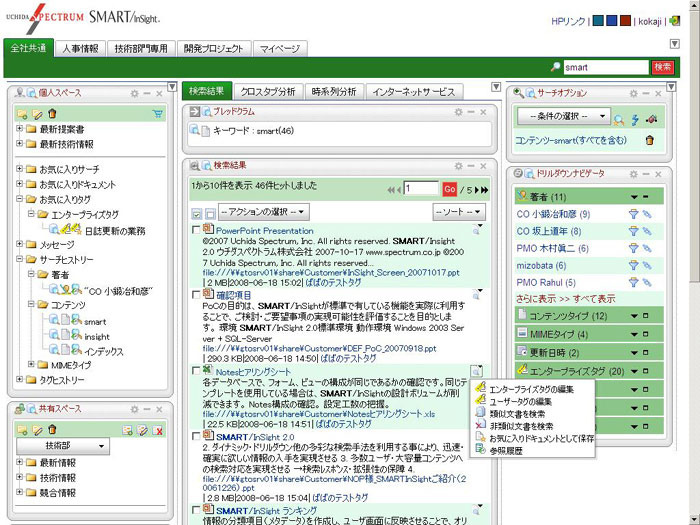700x525 pixels.
Task: Check the SMART/InSight 2.0 result checkbox
Action: [196, 436]
